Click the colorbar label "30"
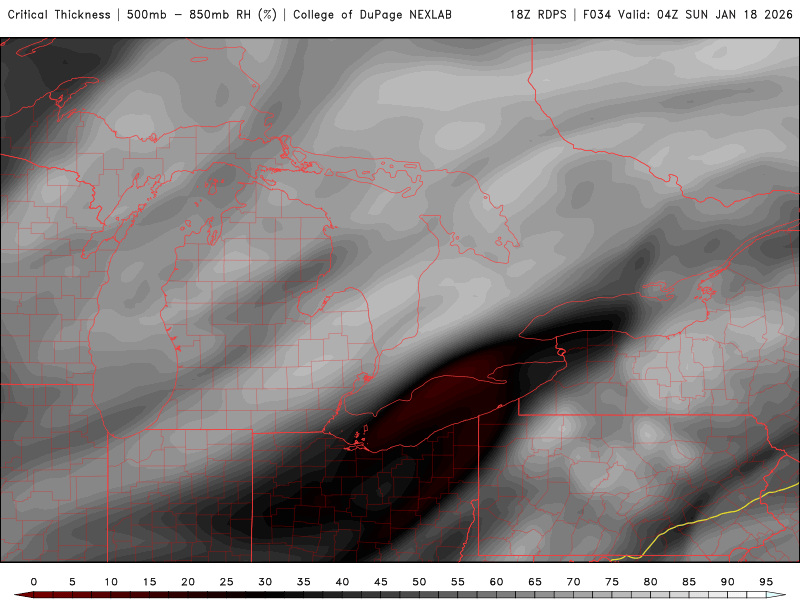The image size is (800, 600). [x=265, y=582]
